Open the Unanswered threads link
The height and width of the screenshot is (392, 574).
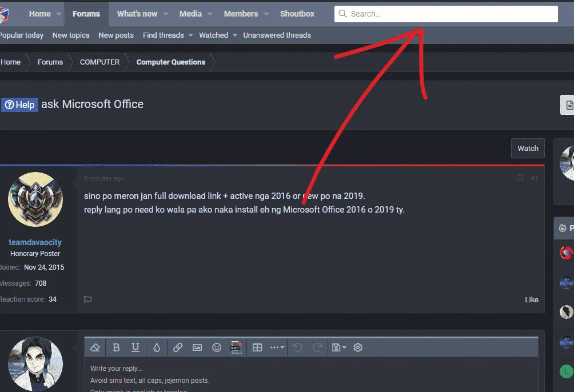point(277,35)
